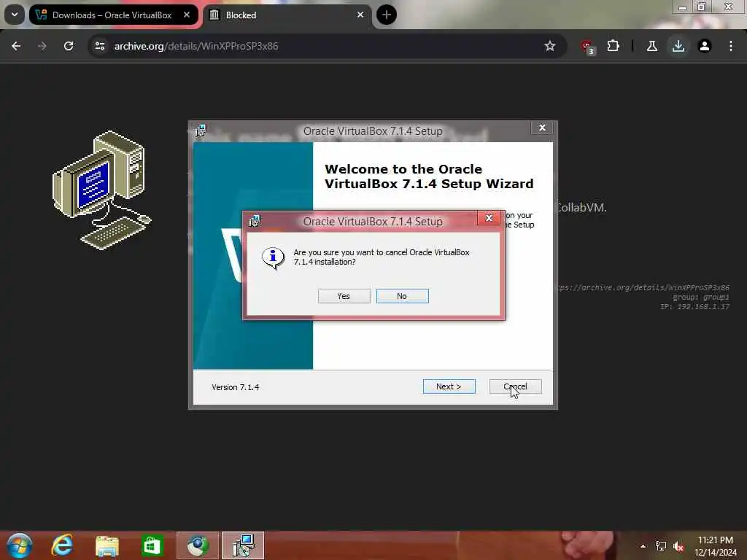View site information icon in address bar
747x560 pixels.
coord(99,46)
